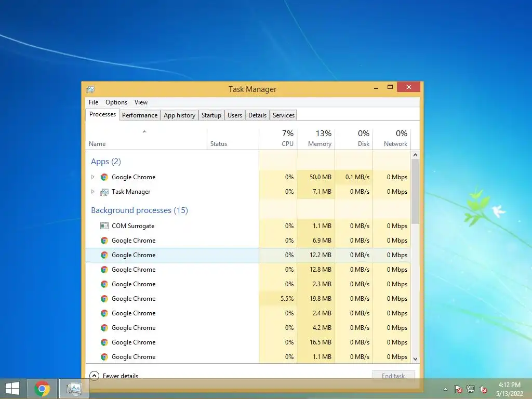Screen dimensions: 532x399
Task: Open the View menu
Action: tap(141, 102)
